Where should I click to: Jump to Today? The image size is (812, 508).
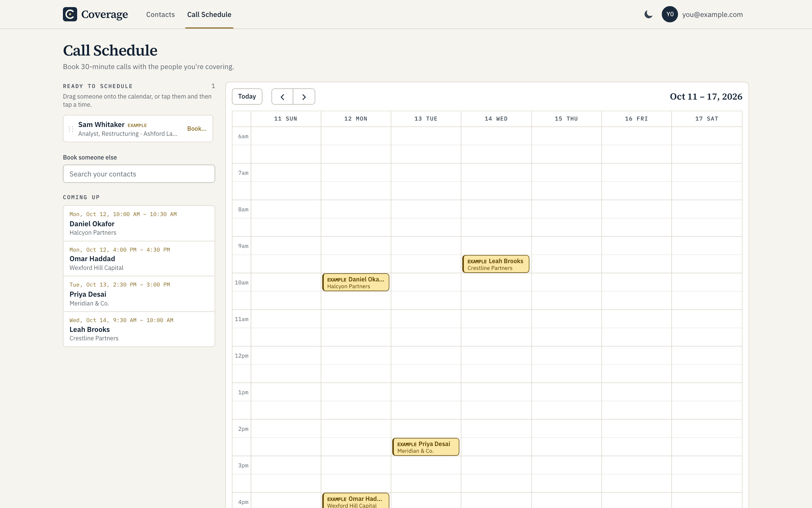(x=247, y=97)
